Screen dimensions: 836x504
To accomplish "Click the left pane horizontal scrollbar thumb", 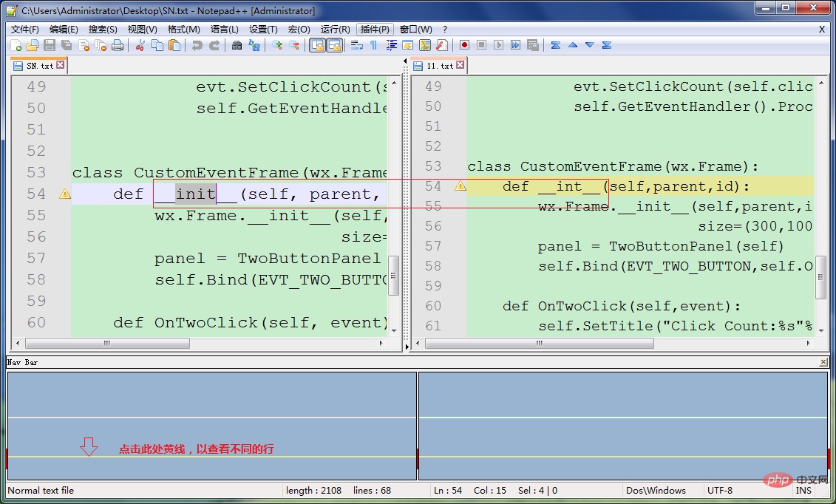I will point(107,344).
